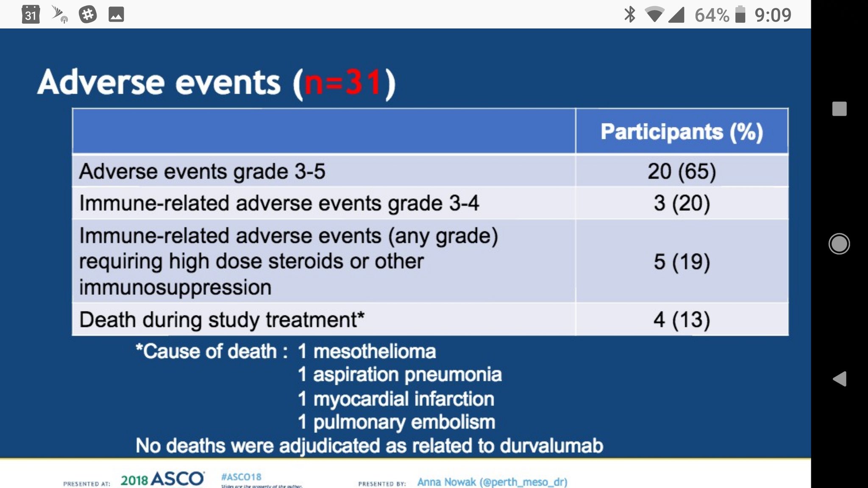Tap the #ASCO18 hashtag
This screenshot has height=488, width=868.
pyautogui.click(x=241, y=477)
